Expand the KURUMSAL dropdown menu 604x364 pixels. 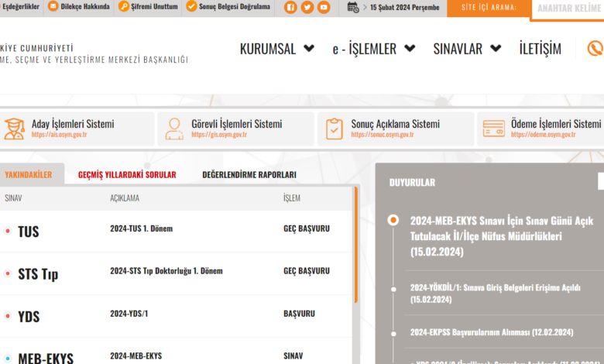pos(276,49)
